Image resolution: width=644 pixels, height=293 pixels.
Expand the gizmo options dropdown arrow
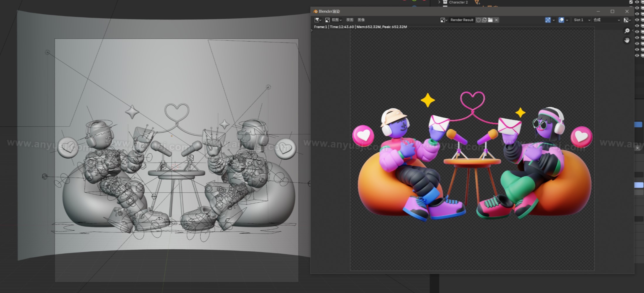[554, 20]
